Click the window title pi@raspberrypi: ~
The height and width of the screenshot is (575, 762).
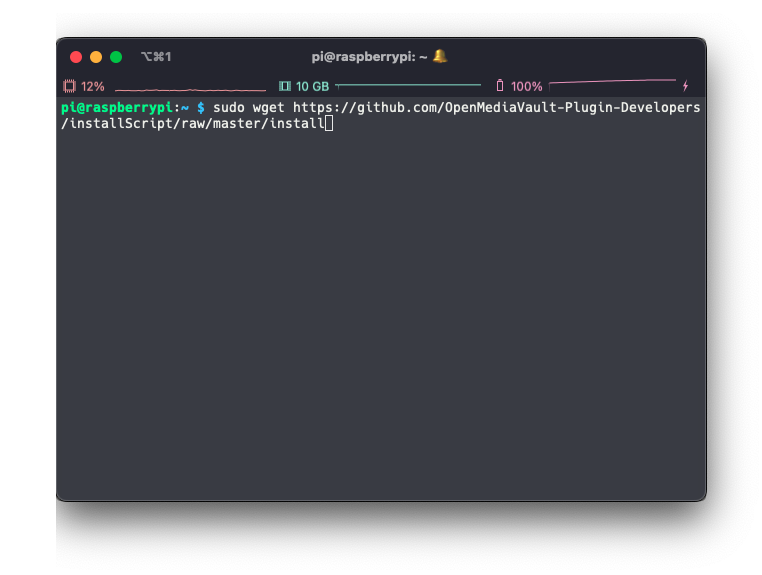coord(369,57)
